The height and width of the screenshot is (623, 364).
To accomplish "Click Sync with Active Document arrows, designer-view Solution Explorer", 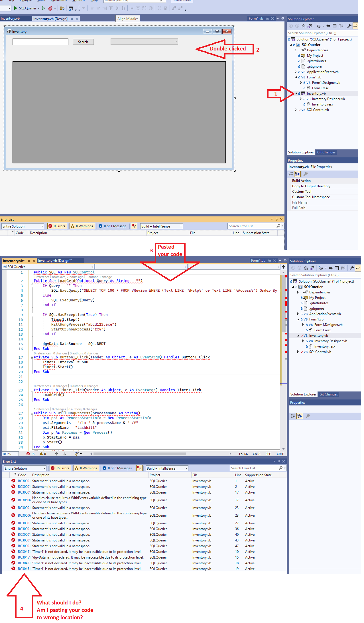I will (x=328, y=26).
